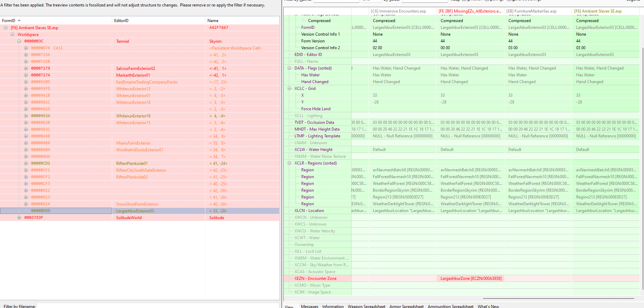Select the RiftenCitySouthGateExterior tree row
The image size is (644, 308).
tap(140, 170)
